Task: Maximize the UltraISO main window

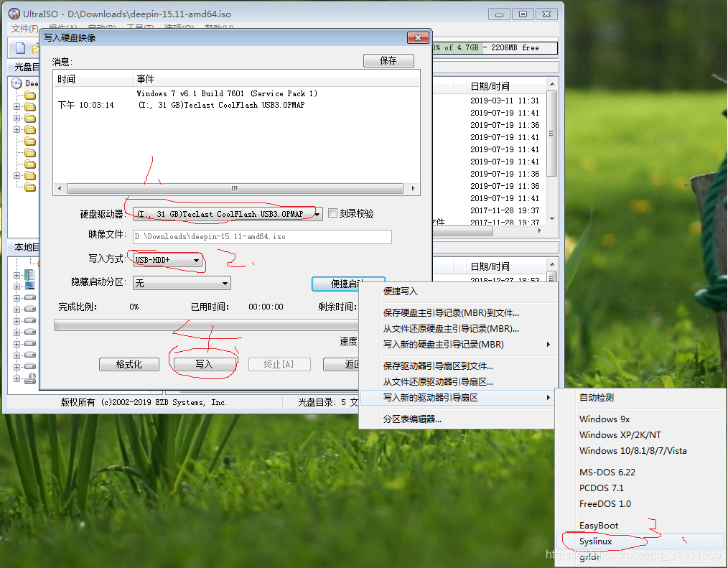Action: click(523, 14)
